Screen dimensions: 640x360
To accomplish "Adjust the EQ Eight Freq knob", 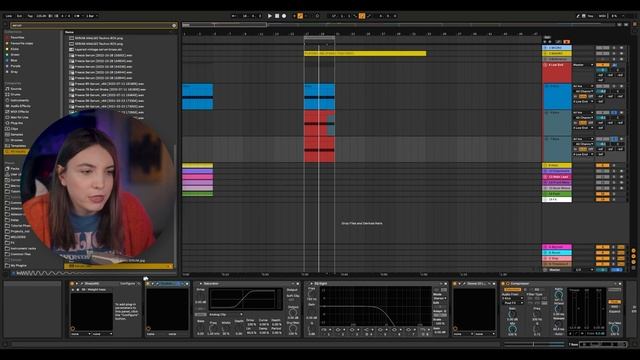I will [x=311, y=293].
